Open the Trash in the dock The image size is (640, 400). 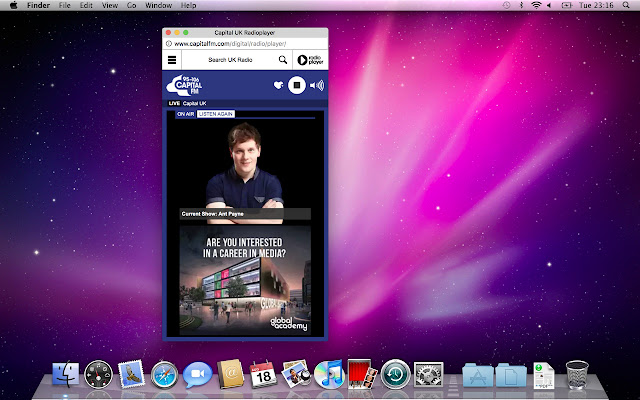click(577, 375)
